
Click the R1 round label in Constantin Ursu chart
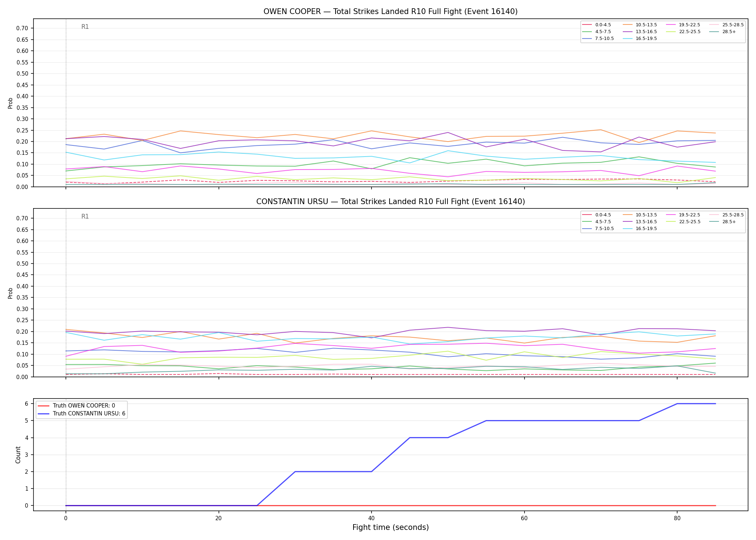[85, 216]
